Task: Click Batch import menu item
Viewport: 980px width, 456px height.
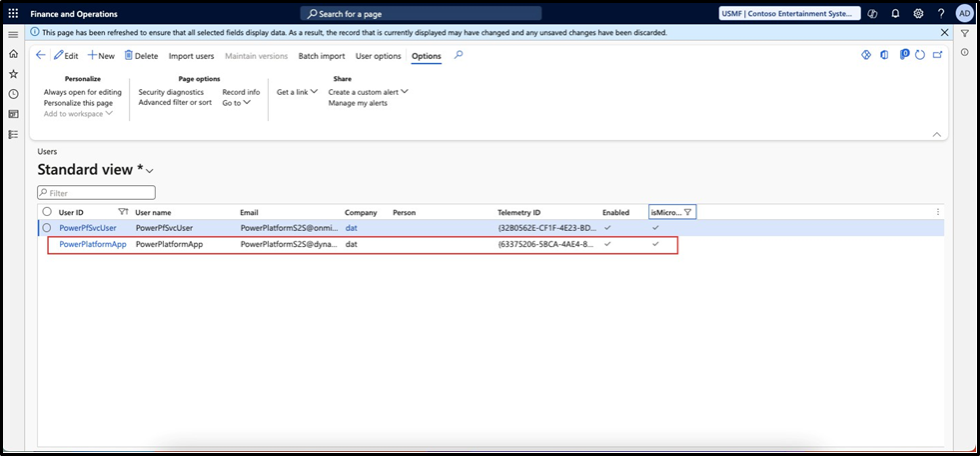Action: click(x=322, y=56)
